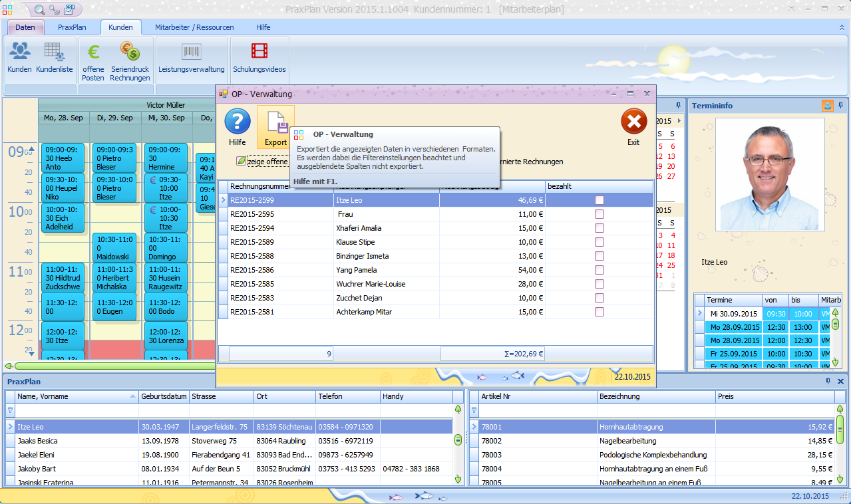Select customer Jaaks Besica row
Viewport: 851px width, 504px height.
point(229,441)
